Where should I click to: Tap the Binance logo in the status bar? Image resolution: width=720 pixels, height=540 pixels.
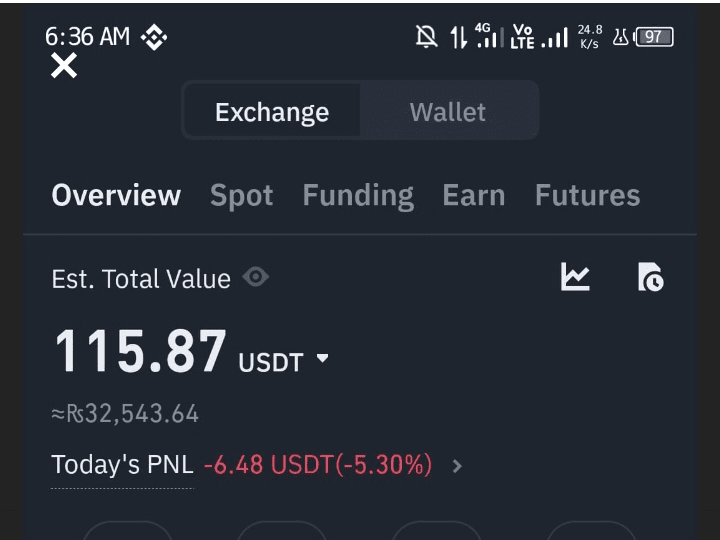coord(154,37)
